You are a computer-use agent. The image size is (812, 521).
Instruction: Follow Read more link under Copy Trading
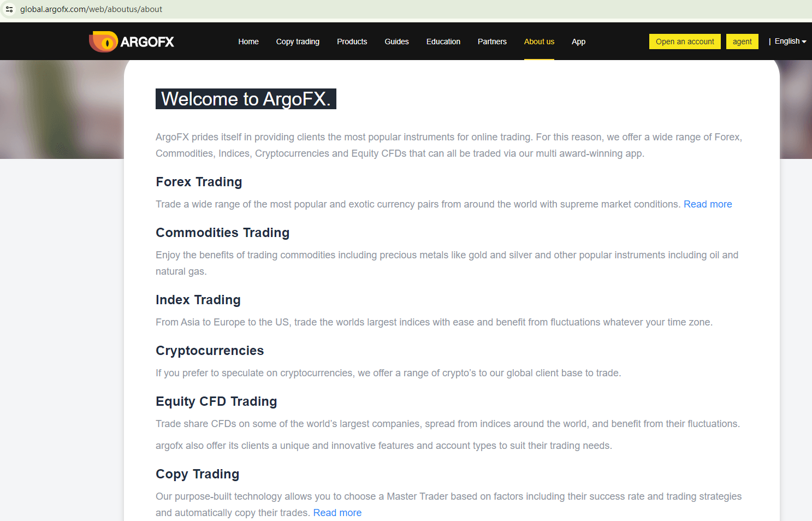(337, 513)
